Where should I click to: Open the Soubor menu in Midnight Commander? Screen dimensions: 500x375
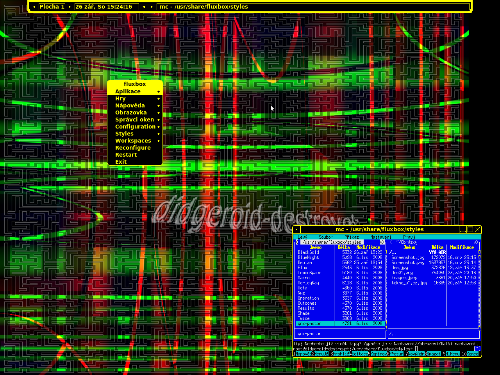[325, 237]
